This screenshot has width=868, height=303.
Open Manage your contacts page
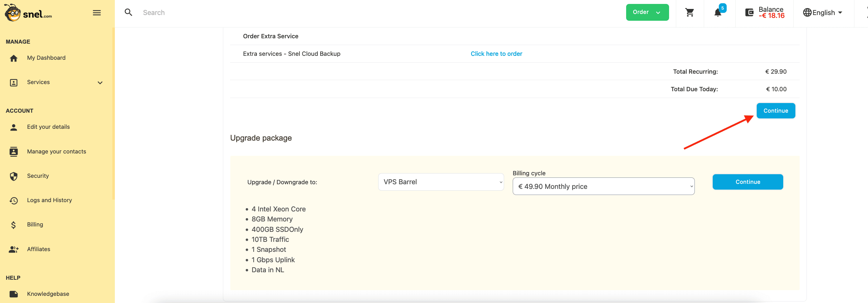pos(57,152)
